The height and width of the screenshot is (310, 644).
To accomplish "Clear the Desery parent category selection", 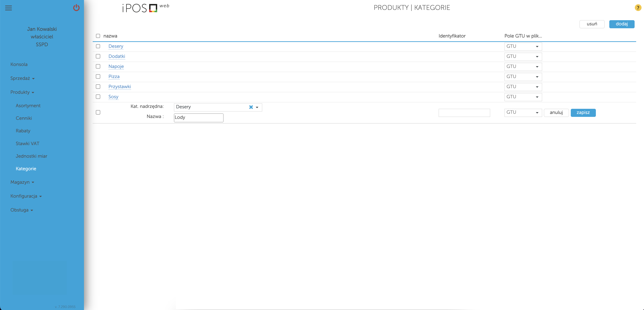I will tap(251, 107).
